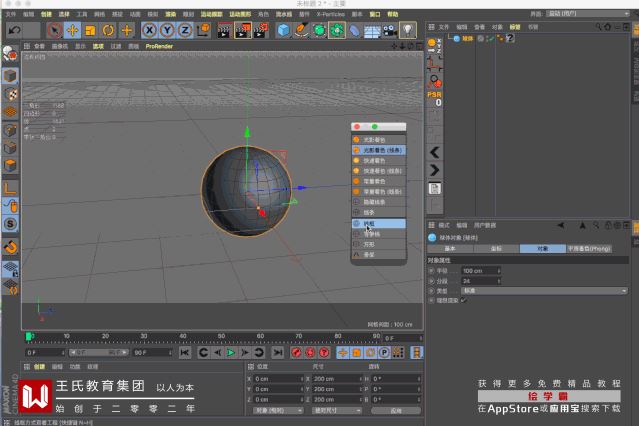Viewport: 639px width, 426px height.
Task: Choose last entry in shading popup
Action: coord(379,254)
